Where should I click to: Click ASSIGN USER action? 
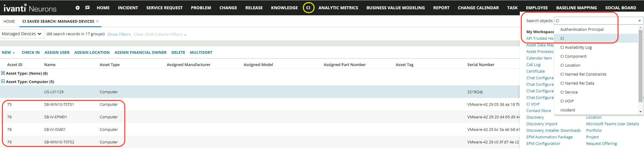57,52
